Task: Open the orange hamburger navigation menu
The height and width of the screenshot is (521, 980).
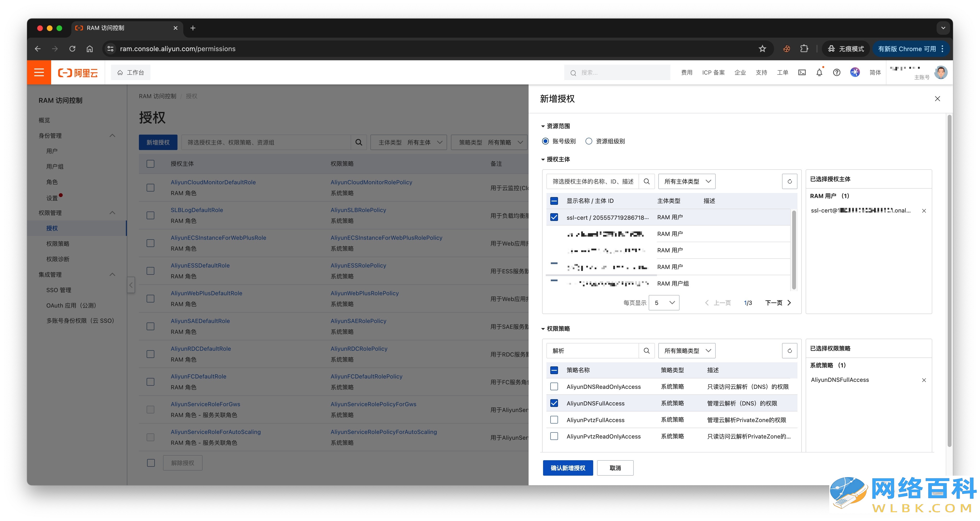Action: [x=39, y=72]
